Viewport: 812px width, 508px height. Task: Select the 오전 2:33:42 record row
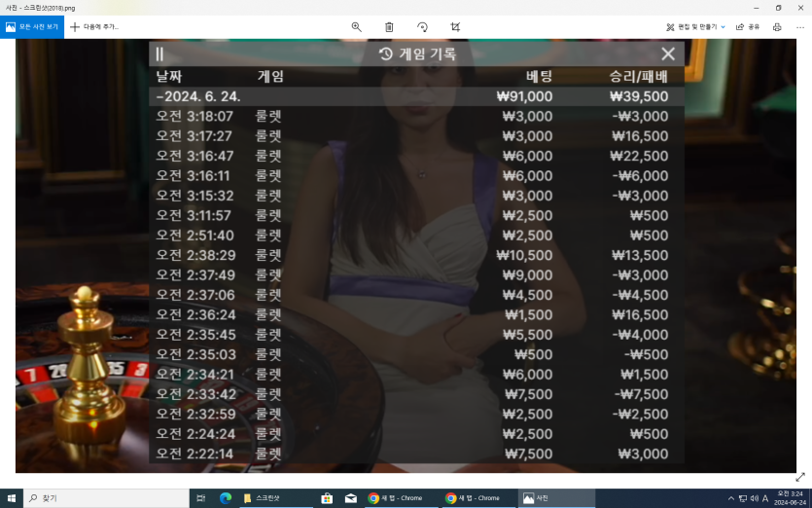416,394
